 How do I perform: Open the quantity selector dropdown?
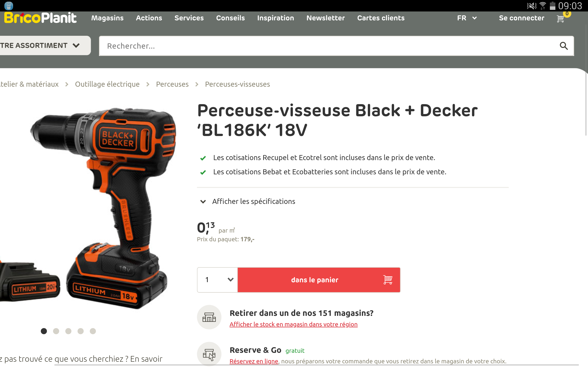pyautogui.click(x=218, y=280)
